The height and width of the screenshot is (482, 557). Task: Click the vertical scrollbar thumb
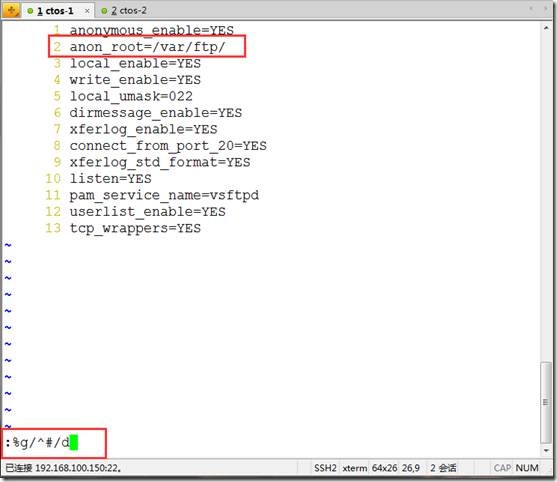(x=546, y=402)
